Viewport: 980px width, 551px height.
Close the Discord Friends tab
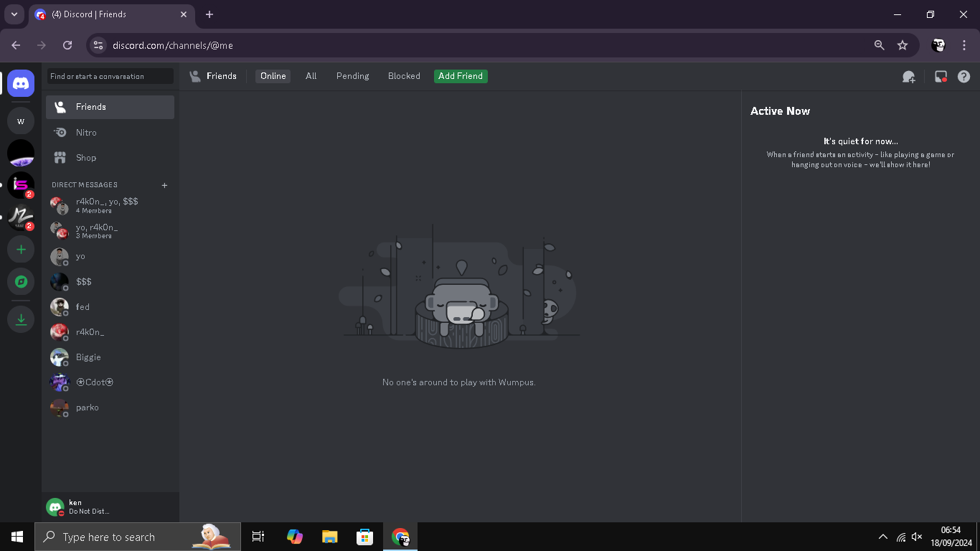coord(184,14)
